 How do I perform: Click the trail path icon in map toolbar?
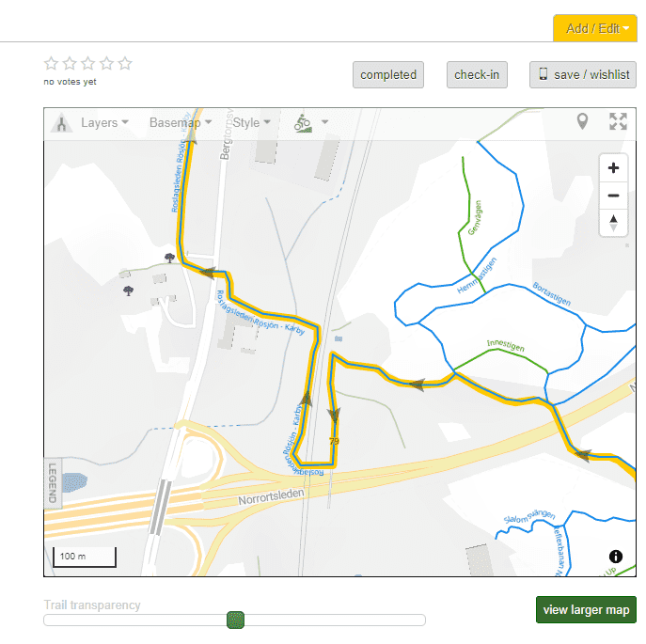pyautogui.click(x=61, y=123)
